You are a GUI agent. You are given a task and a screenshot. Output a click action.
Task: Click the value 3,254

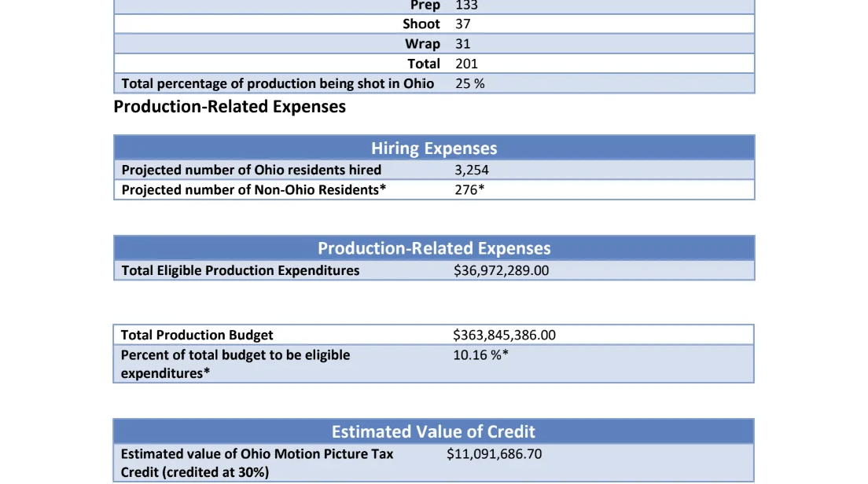[472, 170]
